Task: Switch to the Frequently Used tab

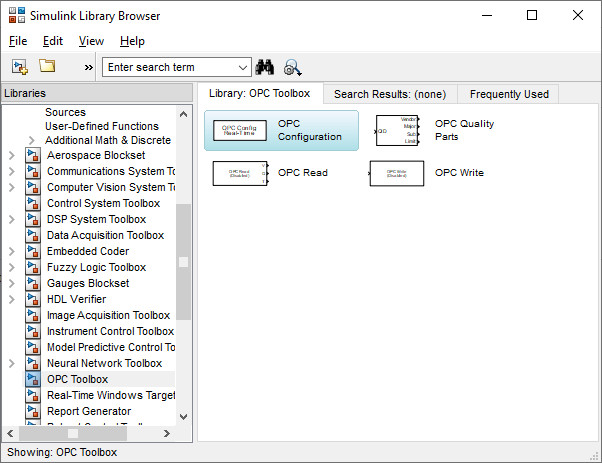Action: coord(509,94)
